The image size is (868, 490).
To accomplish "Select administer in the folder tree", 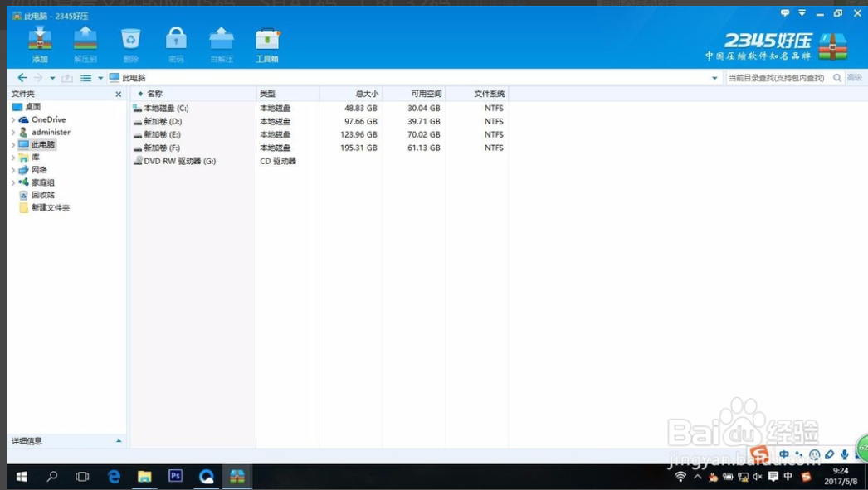I will click(x=51, y=132).
